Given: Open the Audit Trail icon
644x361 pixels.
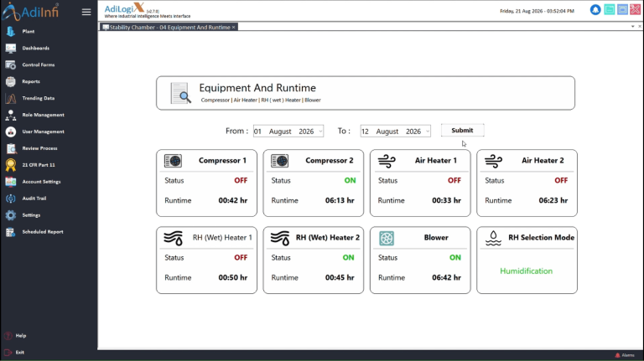Looking at the screenshot, I should pyautogui.click(x=11, y=199).
